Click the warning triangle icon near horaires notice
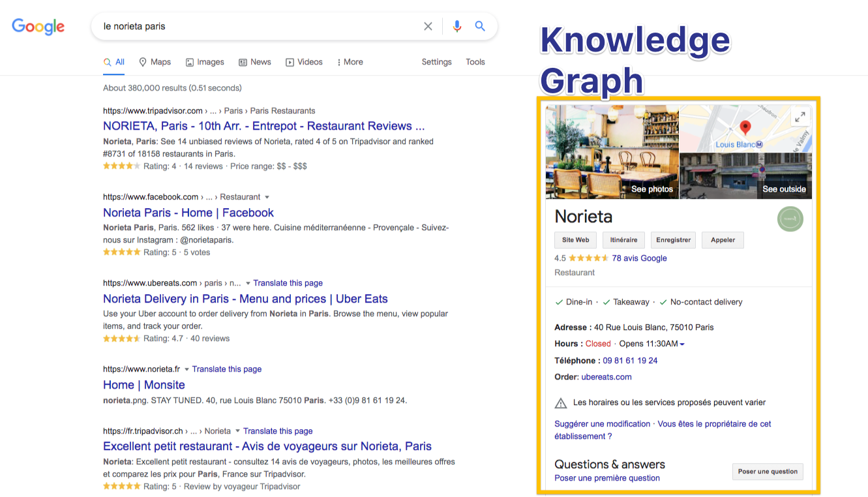Viewport: 868px width, 497px height. point(560,403)
